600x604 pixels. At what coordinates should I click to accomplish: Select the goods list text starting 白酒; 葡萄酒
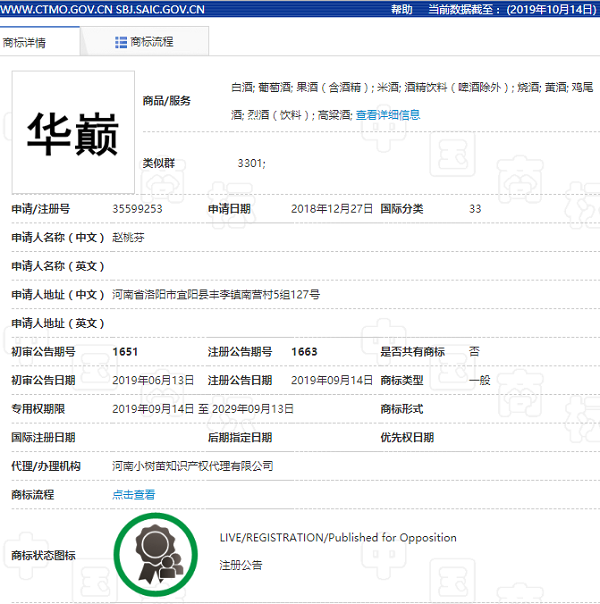click(412, 101)
